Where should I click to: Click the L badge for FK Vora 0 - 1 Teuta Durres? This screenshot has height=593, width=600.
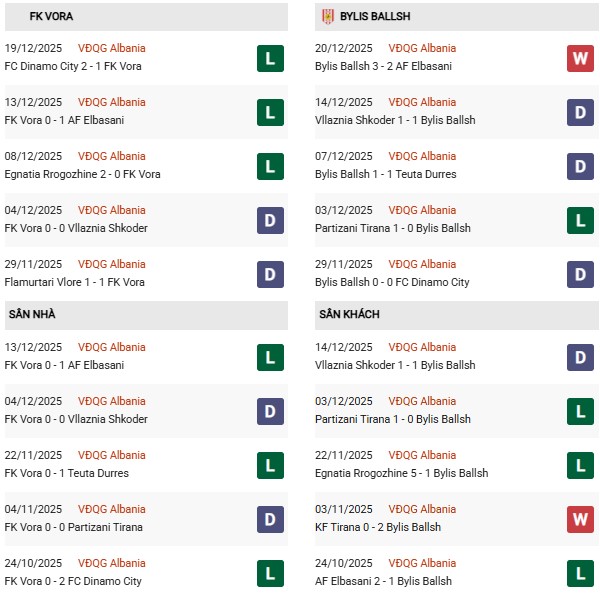click(270, 465)
